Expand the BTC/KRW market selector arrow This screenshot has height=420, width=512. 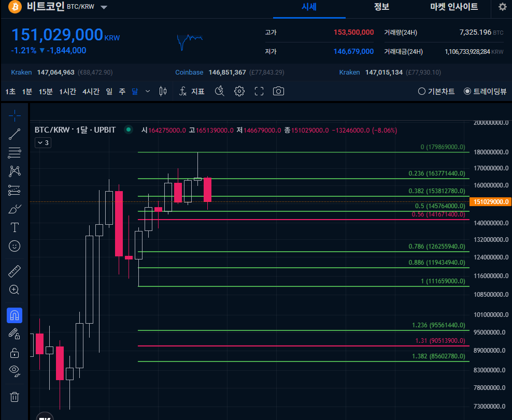point(104,7)
